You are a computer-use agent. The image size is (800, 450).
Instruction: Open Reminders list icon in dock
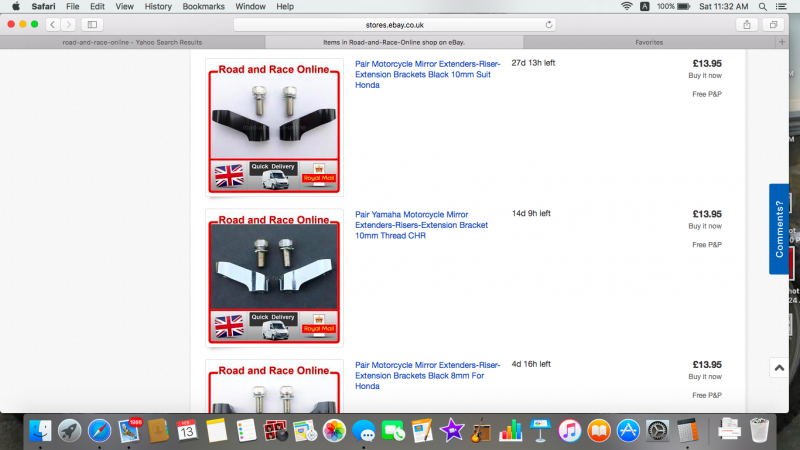click(x=246, y=431)
